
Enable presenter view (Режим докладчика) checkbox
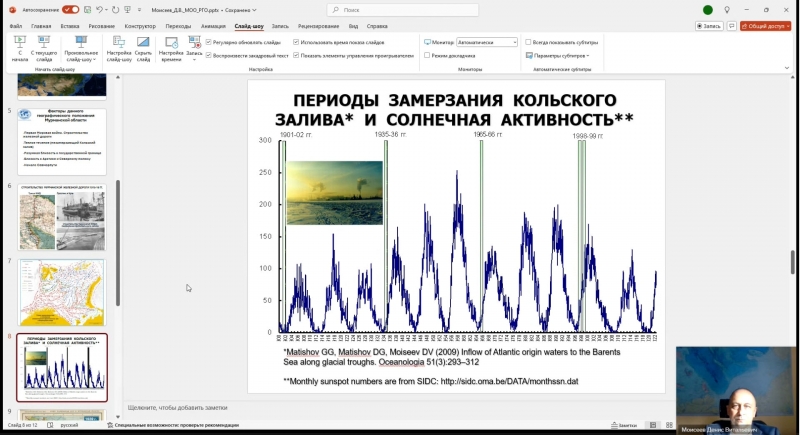(427, 55)
